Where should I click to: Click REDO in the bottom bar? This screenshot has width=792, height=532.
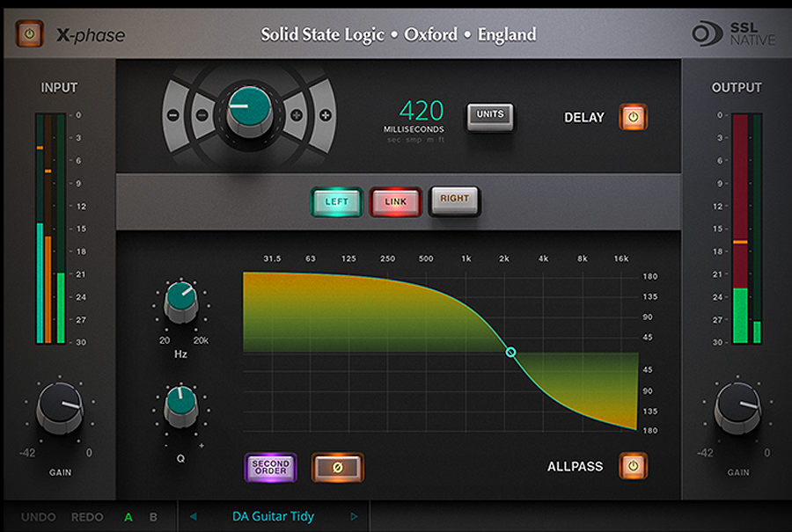[x=87, y=517]
